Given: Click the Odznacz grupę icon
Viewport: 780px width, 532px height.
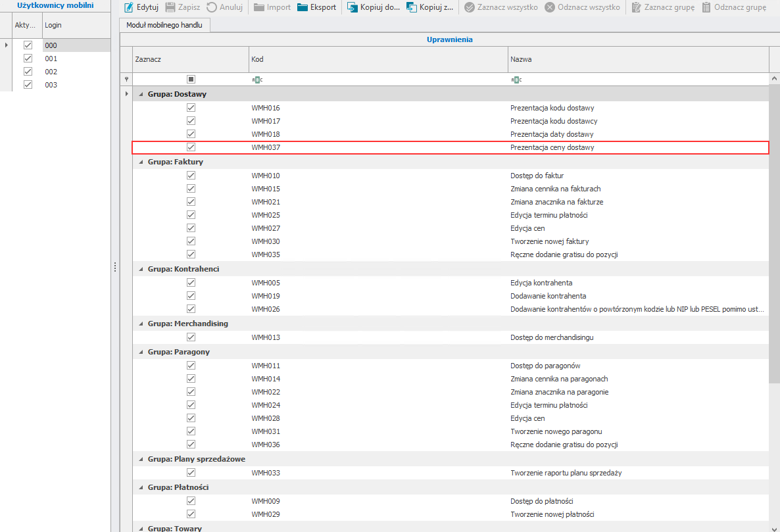Looking at the screenshot, I should tap(706, 7).
